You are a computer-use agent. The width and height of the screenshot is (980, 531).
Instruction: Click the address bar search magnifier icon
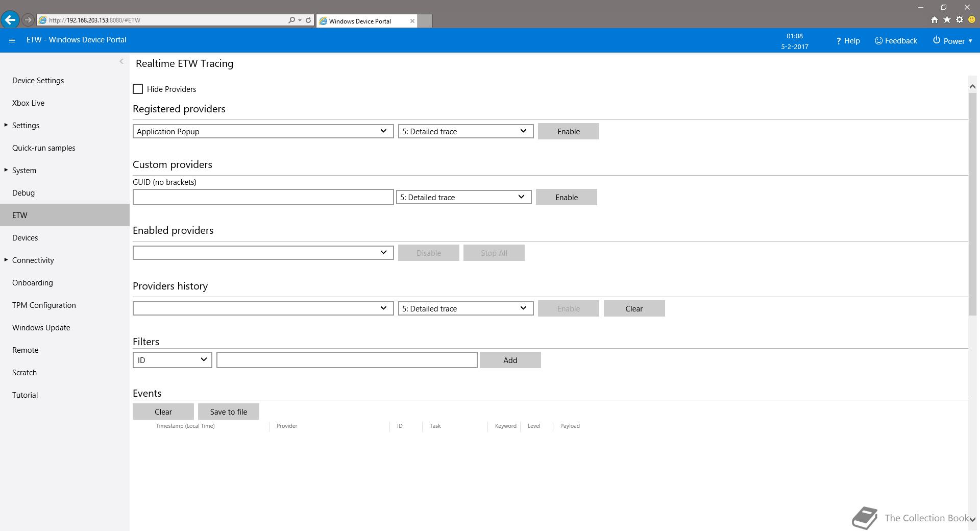[x=291, y=20]
